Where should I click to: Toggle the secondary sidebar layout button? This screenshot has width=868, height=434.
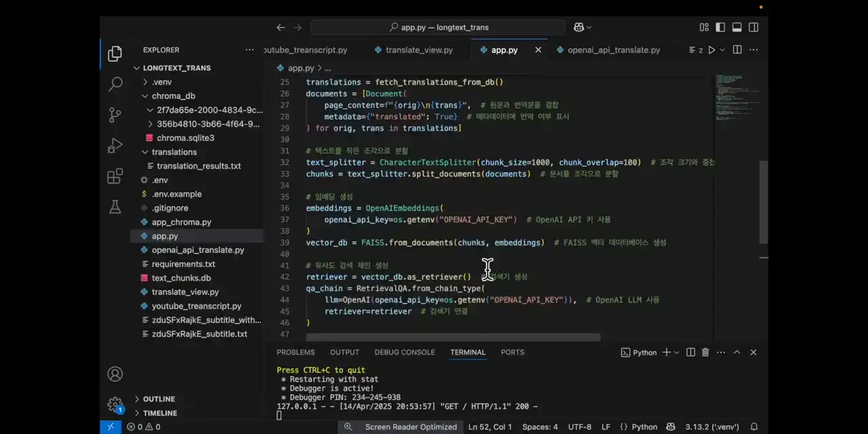point(753,27)
